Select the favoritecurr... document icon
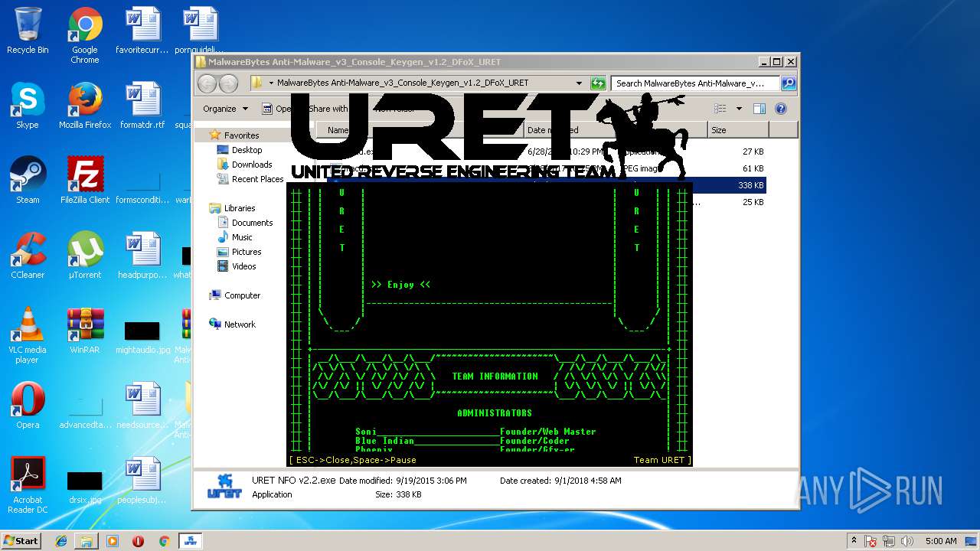 pos(142,31)
